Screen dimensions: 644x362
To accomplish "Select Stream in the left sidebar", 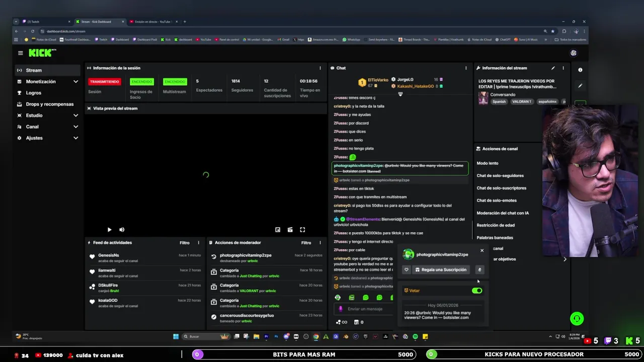I will (x=47, y=70).
